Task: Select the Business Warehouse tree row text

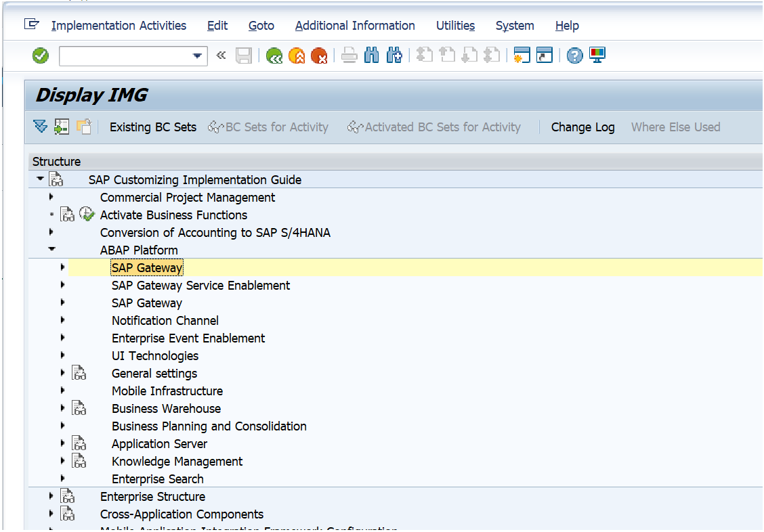Action: point(166,408)
